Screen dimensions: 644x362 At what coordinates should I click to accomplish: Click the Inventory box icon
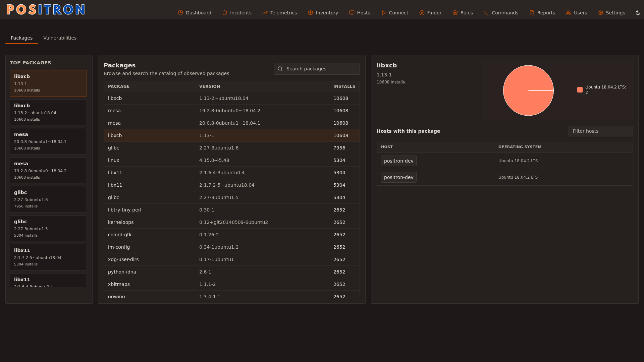point(311,13)
